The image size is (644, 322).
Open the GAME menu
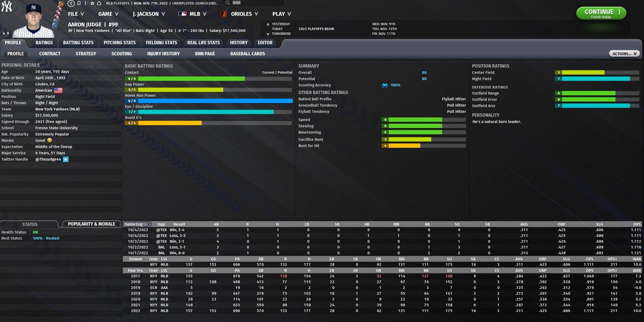point(109,14)
